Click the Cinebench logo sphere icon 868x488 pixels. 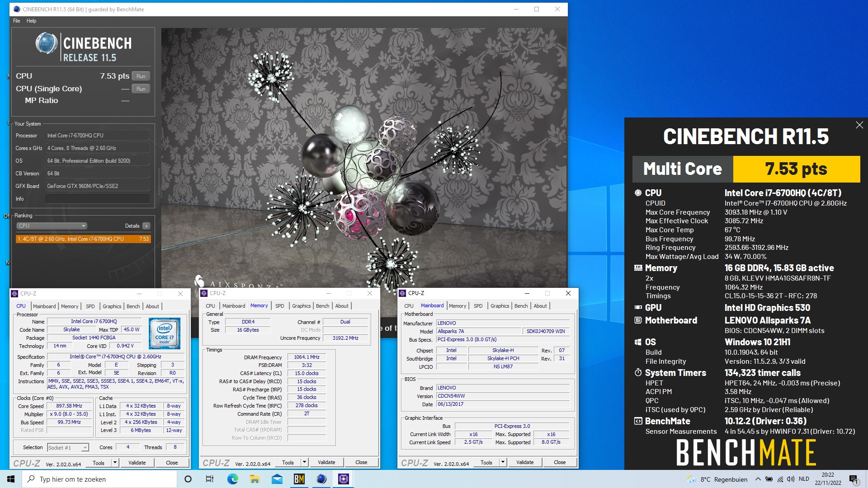[46, 44]
